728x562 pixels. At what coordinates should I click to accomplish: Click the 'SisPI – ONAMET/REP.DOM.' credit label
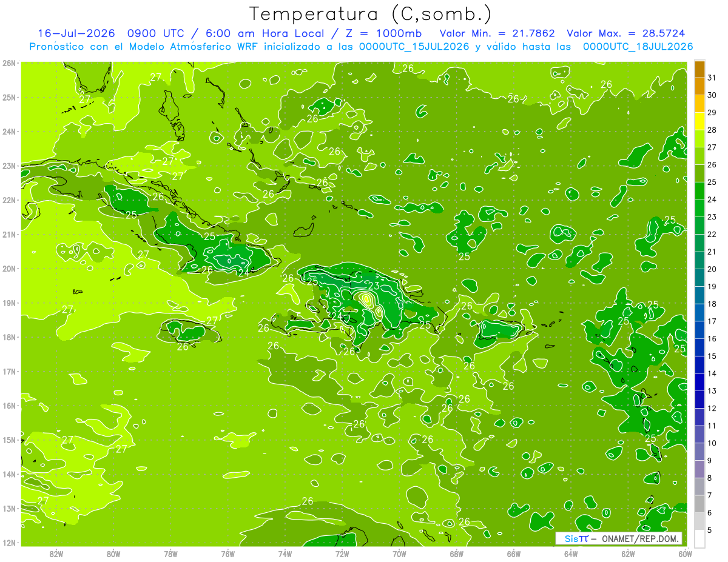pyautogui.click(x=619, y=538)
